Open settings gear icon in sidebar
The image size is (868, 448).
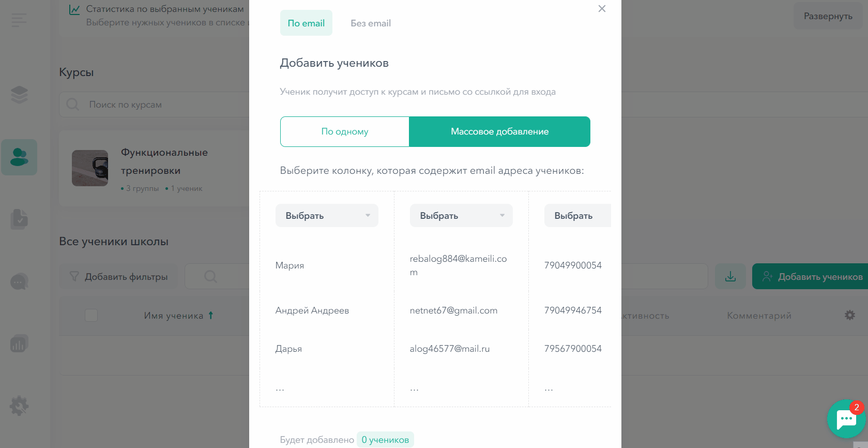click(x=19, y=406)
